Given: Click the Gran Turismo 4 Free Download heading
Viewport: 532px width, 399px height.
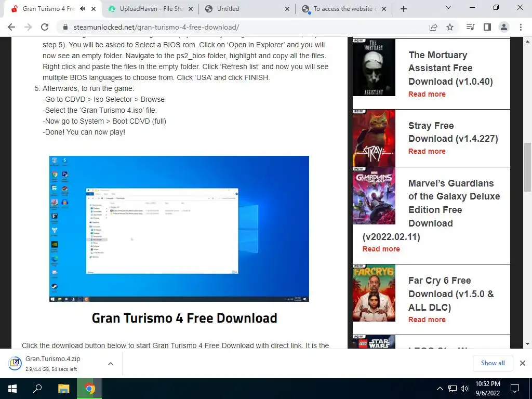Looking at the screenshot, I should click(x=184, y=318).
